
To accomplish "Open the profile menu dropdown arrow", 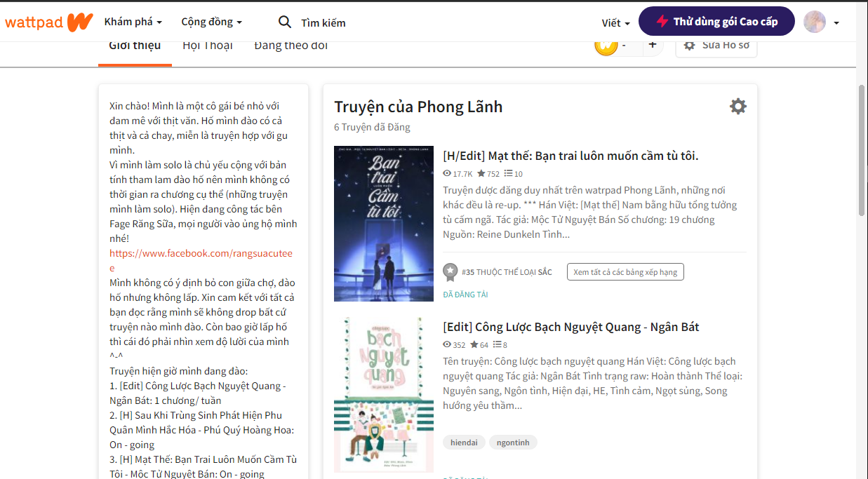I will (x=836, y=23).
